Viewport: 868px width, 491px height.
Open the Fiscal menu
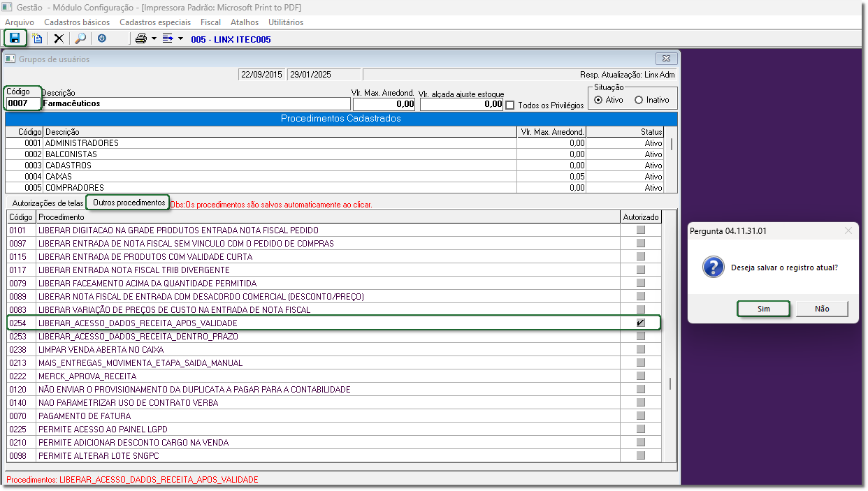pos(210,22)
